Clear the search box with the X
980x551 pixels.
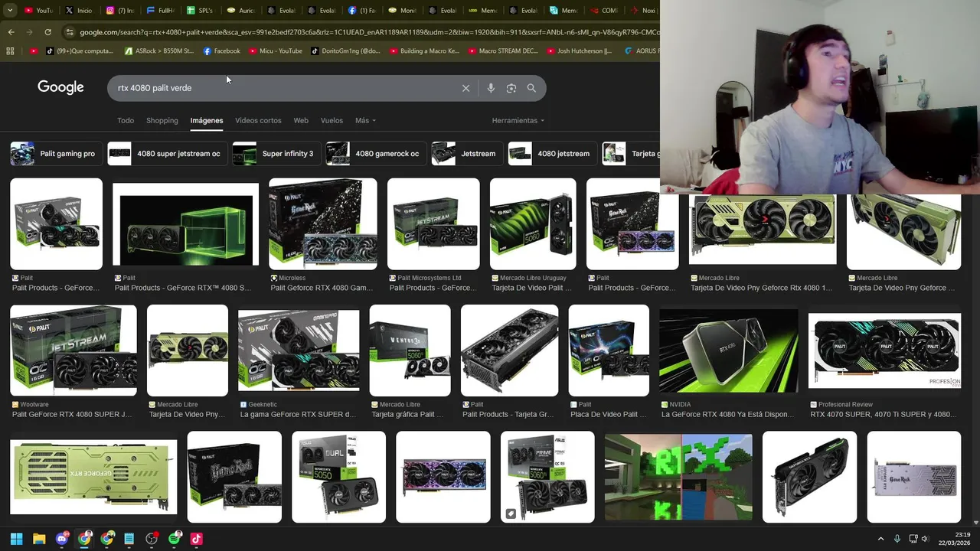coord(465,88)
